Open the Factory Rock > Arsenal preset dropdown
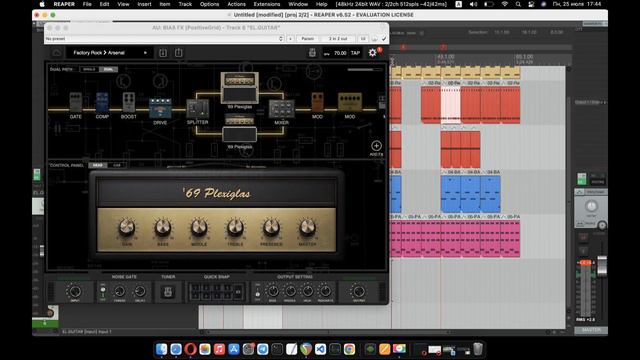 click(109, 53)
